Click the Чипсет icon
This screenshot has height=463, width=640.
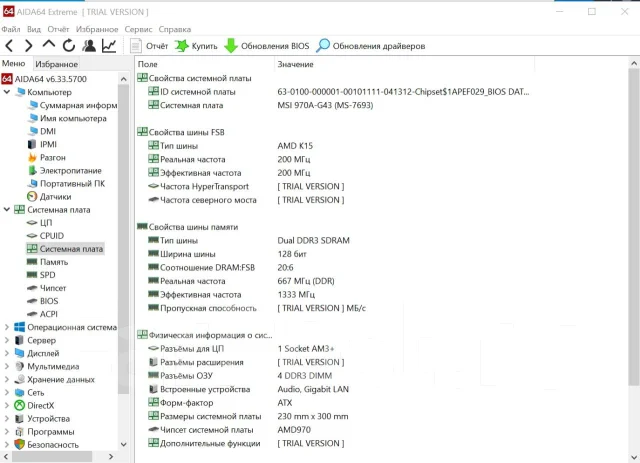click(x=32, y=288)
